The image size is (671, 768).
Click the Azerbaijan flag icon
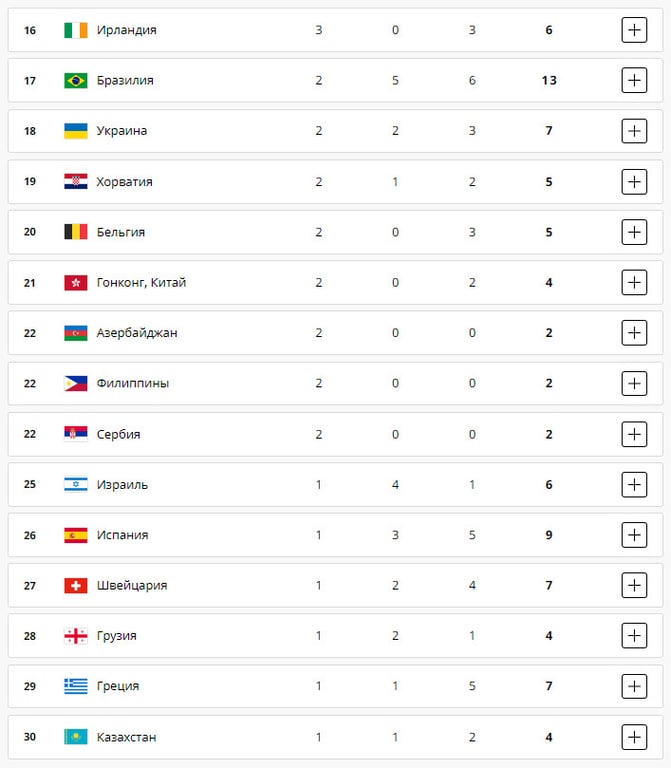pos(75,333)
